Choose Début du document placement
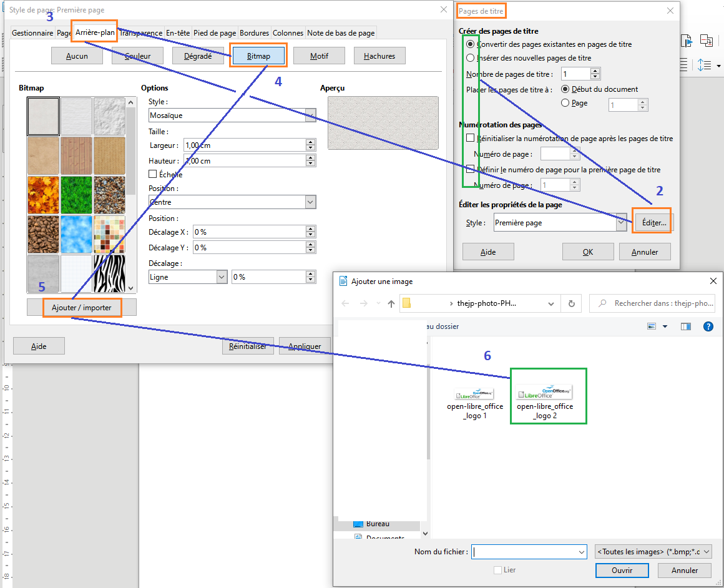Viewport: 724px width, 588px height. pyautogui.click(x=565, y=89)
